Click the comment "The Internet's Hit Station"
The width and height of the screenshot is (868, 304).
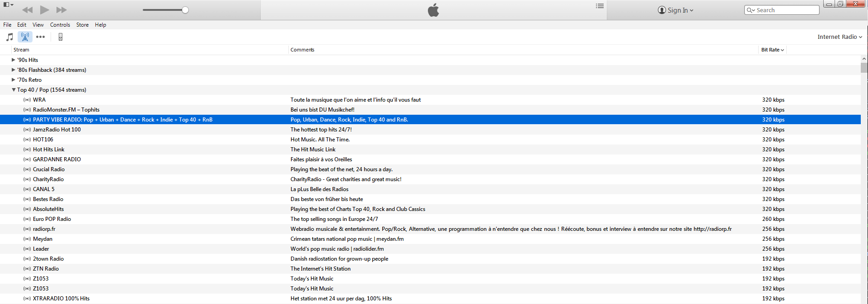pyautogui.click(x=320, y=269)
